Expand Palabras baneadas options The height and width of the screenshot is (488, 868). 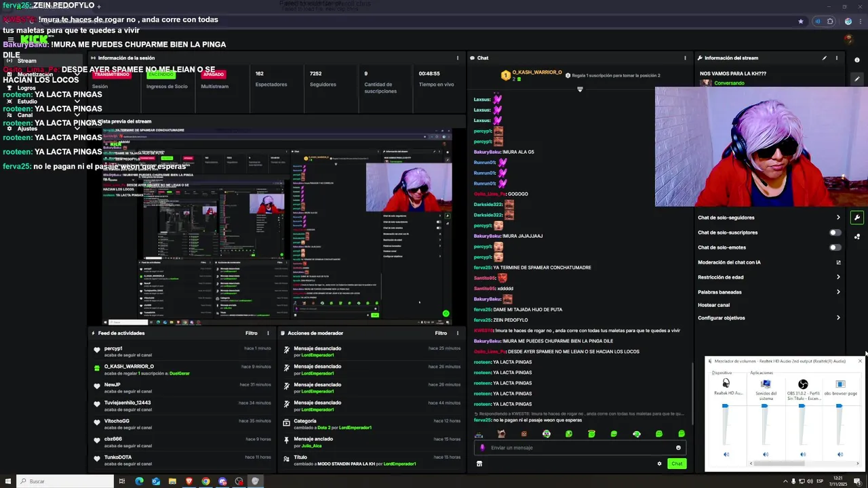click(838, 292)
